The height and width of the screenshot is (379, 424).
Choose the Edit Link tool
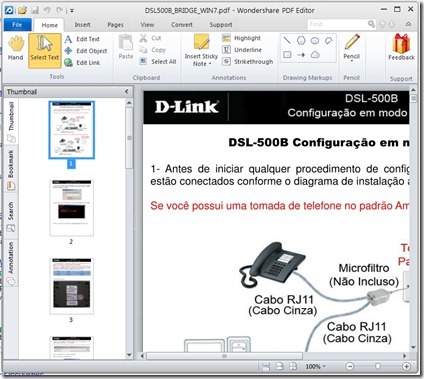click(x=82, y=62)
